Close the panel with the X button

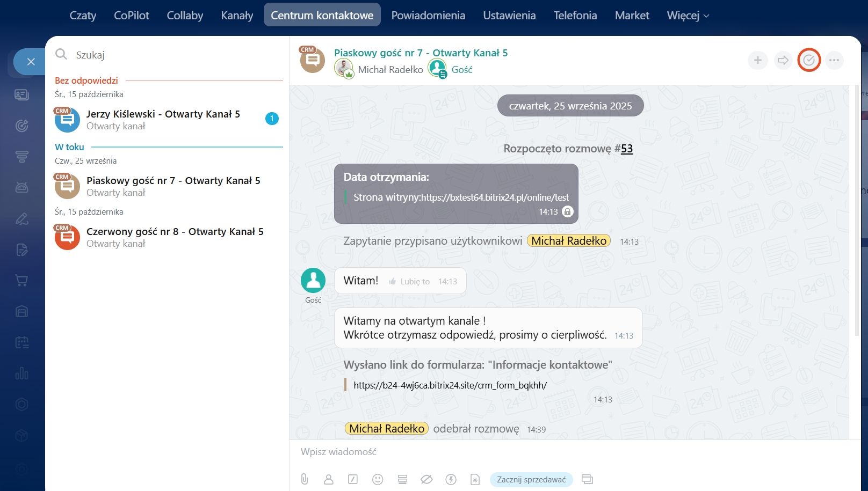pyautogui.click(x=31, y=62)
